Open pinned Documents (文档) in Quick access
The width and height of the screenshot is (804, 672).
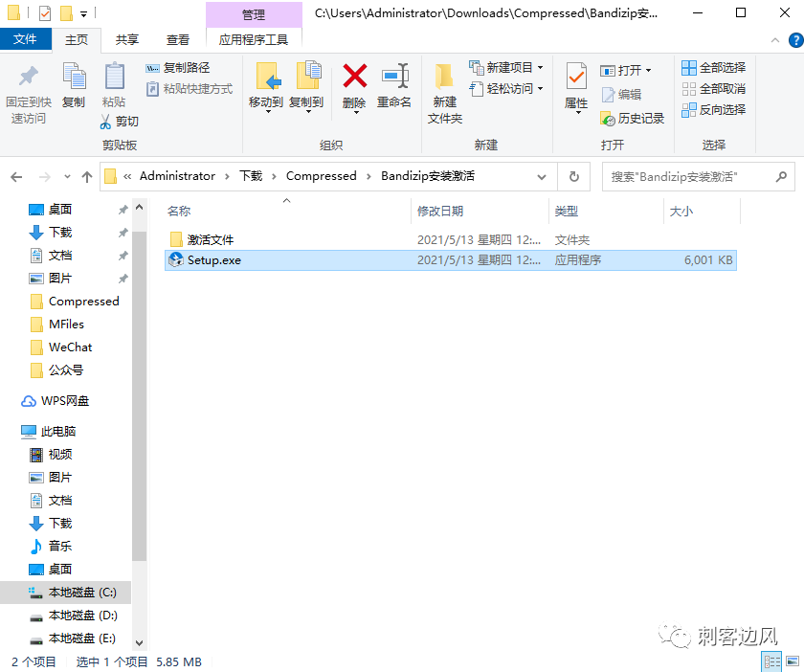pos(60,256)
